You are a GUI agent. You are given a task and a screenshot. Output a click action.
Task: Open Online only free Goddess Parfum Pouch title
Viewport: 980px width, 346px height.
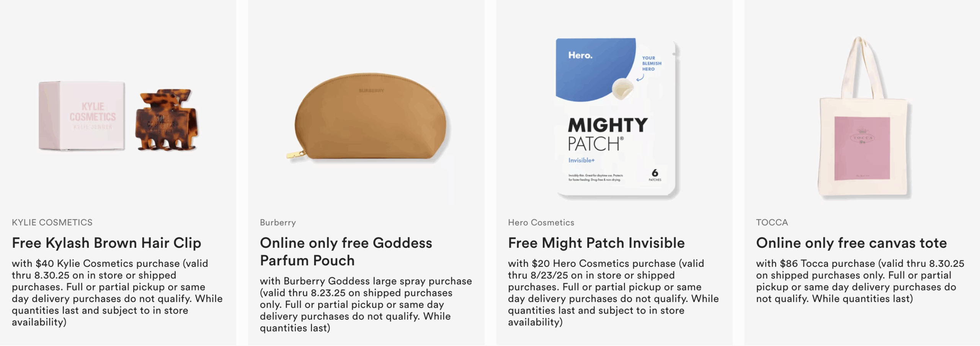pos(346,252)
